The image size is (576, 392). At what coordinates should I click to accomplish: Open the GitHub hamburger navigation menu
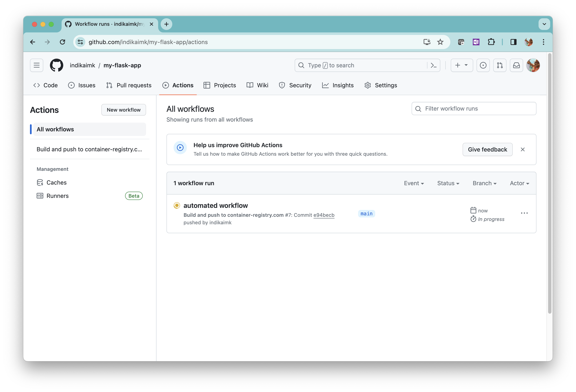click(x=37, y=65)
